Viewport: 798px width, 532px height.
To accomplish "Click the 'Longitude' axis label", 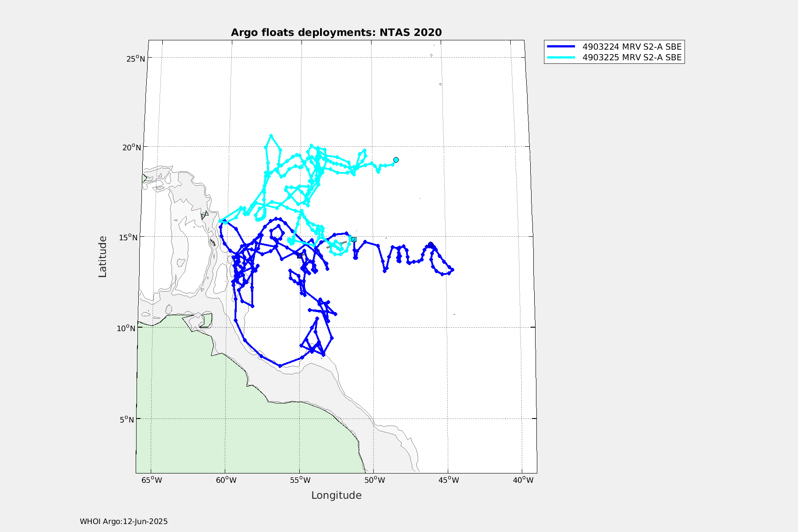I will point(336,495).
